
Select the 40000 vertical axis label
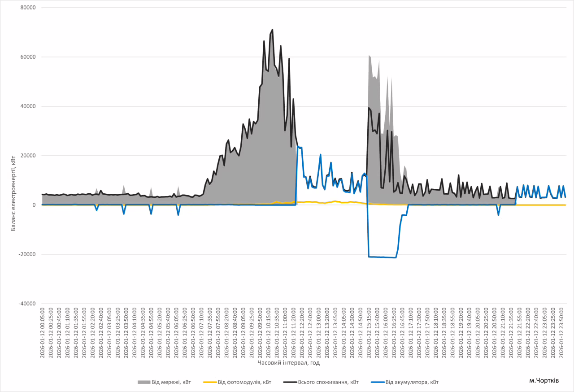tap(28, 106)
